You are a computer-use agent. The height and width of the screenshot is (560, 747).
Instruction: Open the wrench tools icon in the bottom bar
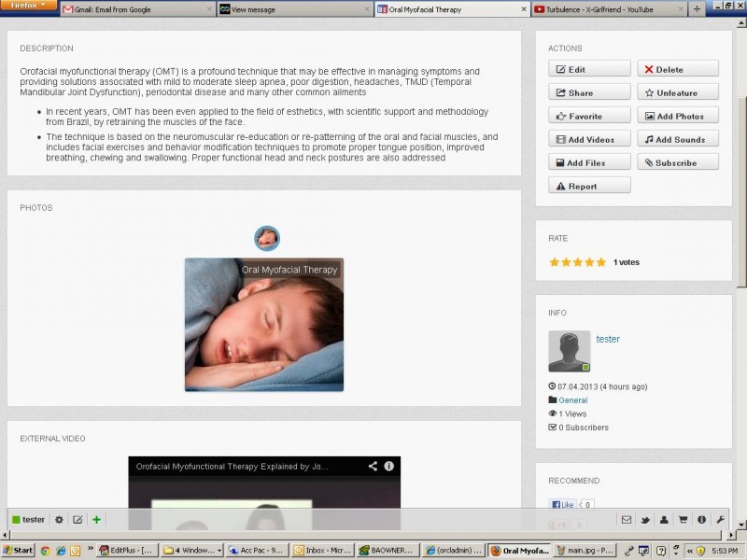click(720, 520)
